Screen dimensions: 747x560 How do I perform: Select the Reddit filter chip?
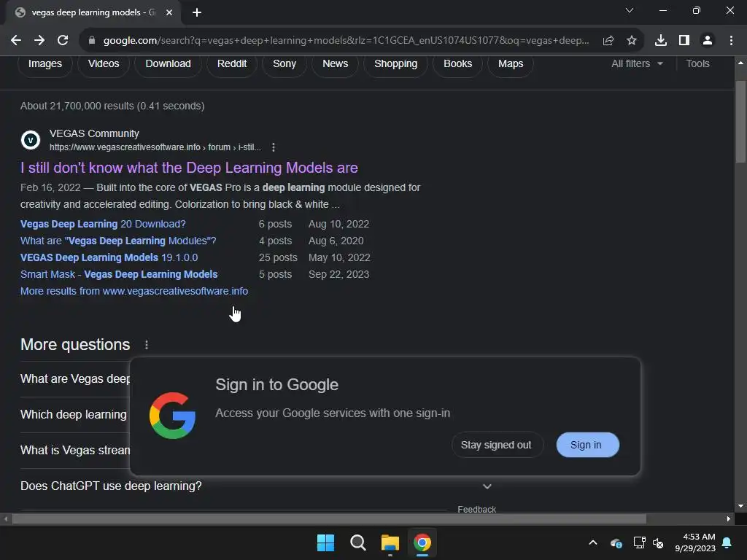pos(232,64)
